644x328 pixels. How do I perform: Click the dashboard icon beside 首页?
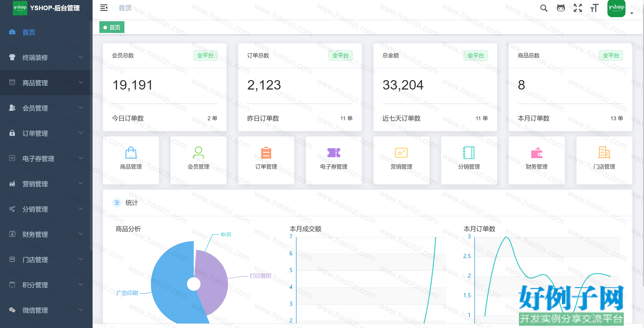[x=12, y=32]
